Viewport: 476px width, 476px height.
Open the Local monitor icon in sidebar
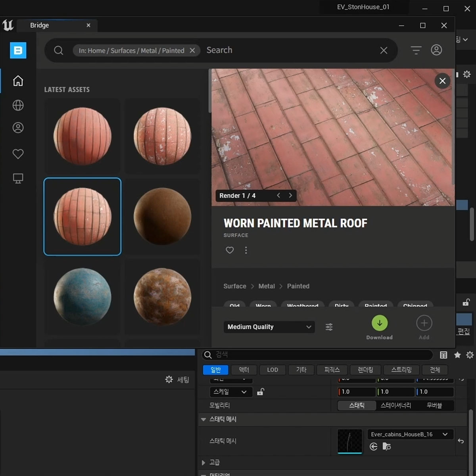point(18,178)
